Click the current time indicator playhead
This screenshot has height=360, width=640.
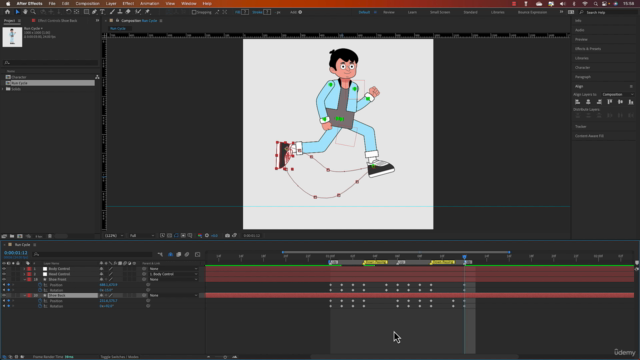[x=464, y=256]
